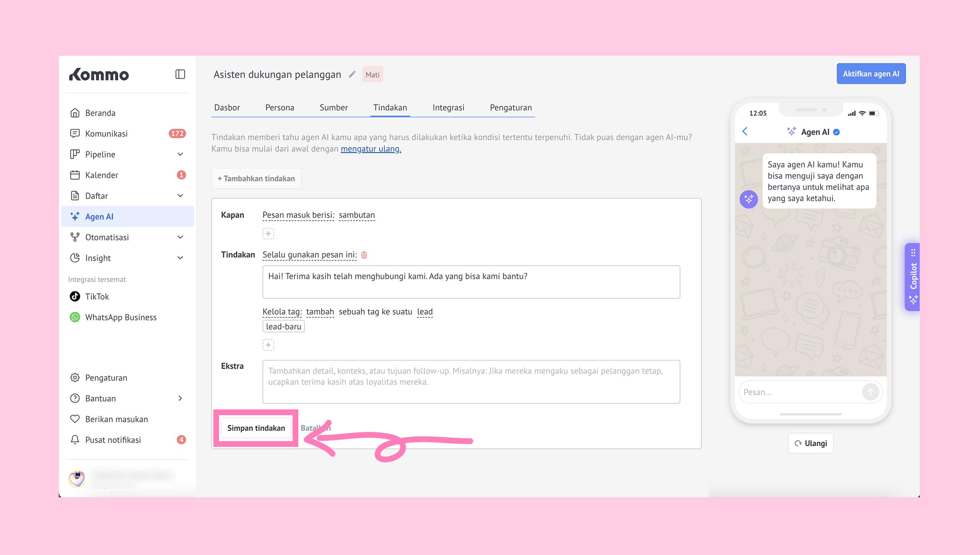Follow the 'mengatur ulang' link
This screenshot has width=980, height=555.
tap(370, 148)
